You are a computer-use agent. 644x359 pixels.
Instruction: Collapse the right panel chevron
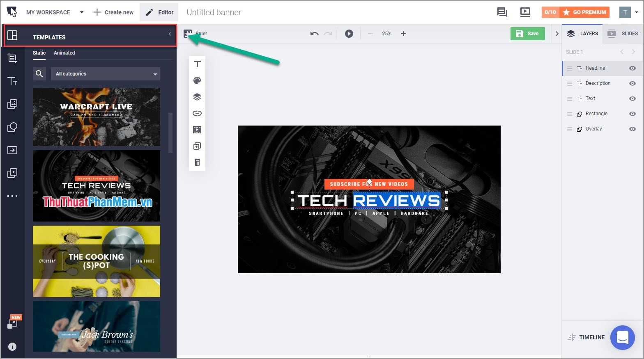click(x=557, y=34)
